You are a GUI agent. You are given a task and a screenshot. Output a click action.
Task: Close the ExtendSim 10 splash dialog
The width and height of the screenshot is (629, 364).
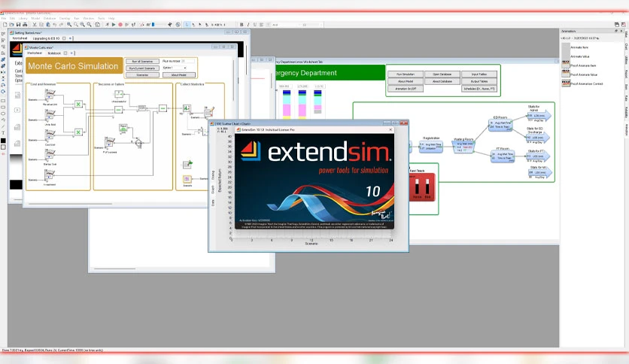coord(390,129)
